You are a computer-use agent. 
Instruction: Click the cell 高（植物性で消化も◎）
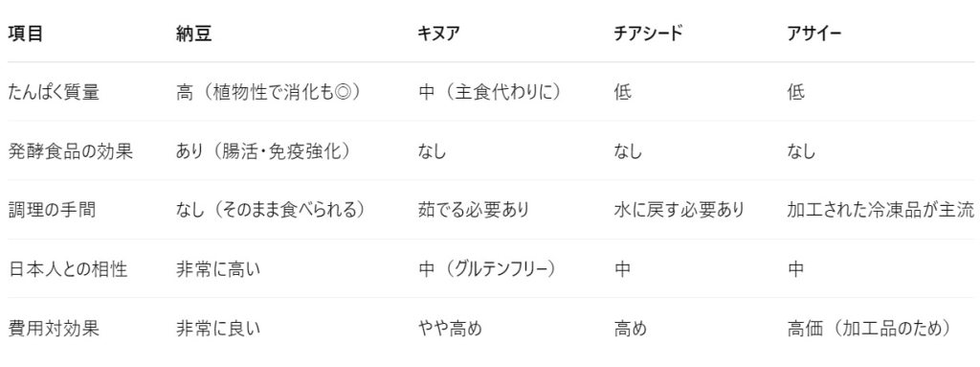pyautogui.click(x=269, y=92)
